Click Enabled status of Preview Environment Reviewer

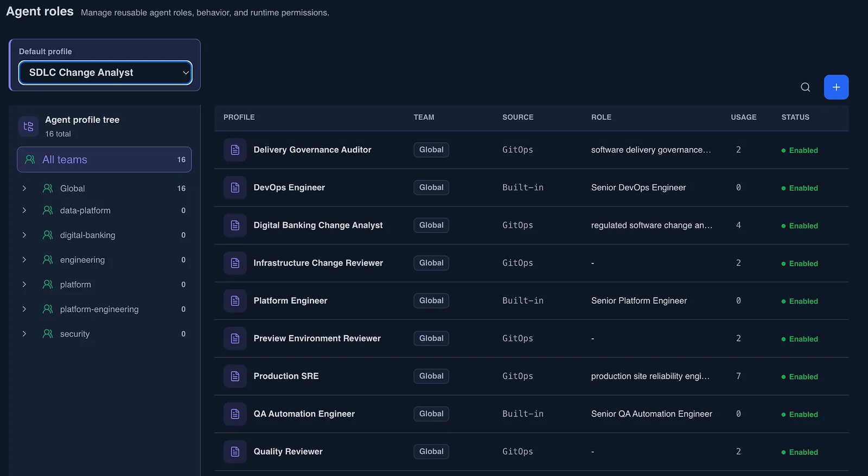(800, 339)
